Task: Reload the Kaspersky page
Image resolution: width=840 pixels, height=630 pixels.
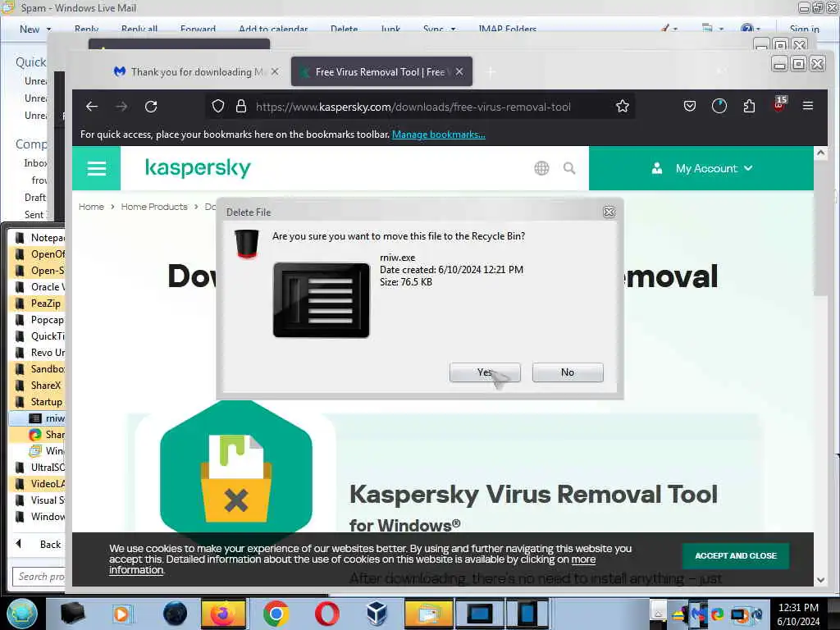Action: coord(151,107)
